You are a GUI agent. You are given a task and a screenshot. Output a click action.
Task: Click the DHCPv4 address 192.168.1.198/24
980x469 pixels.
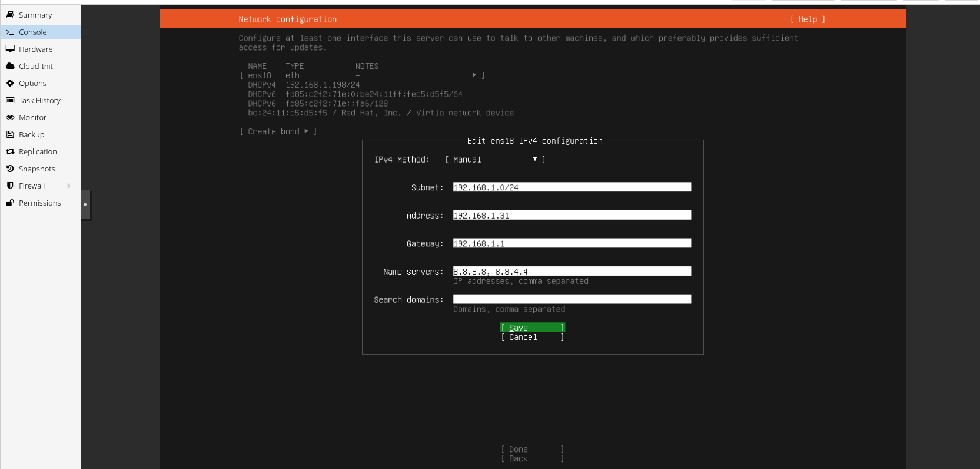click(x=323, y=85)
